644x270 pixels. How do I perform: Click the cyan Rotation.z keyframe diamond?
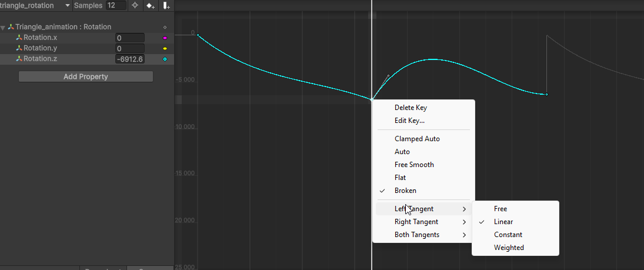pos(165,59)
